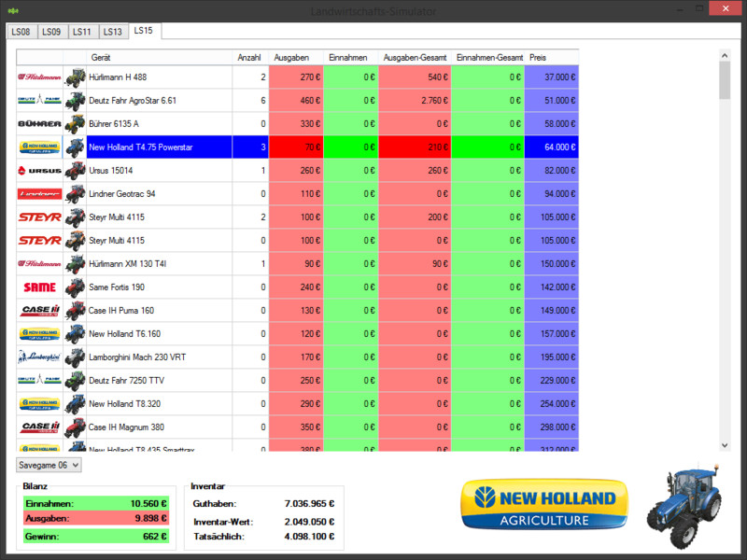Click the Deutz Fahr AgroStar tractor icon

75,101
